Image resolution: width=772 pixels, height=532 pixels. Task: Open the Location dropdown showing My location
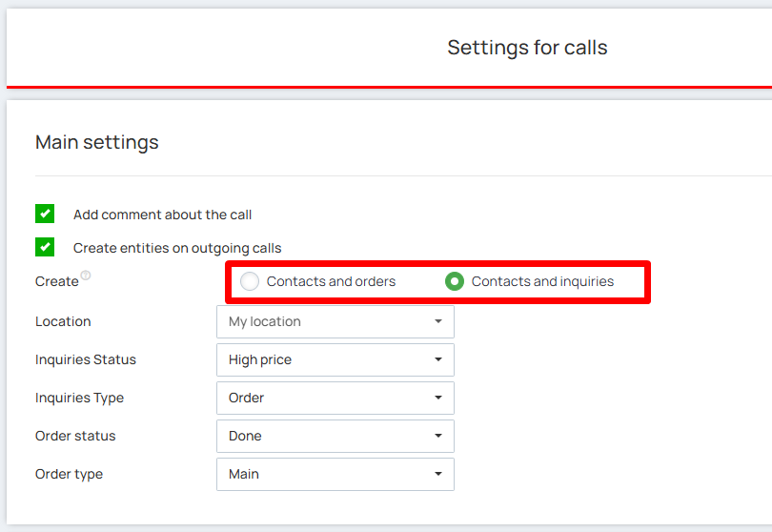click(x=335, y=321)
